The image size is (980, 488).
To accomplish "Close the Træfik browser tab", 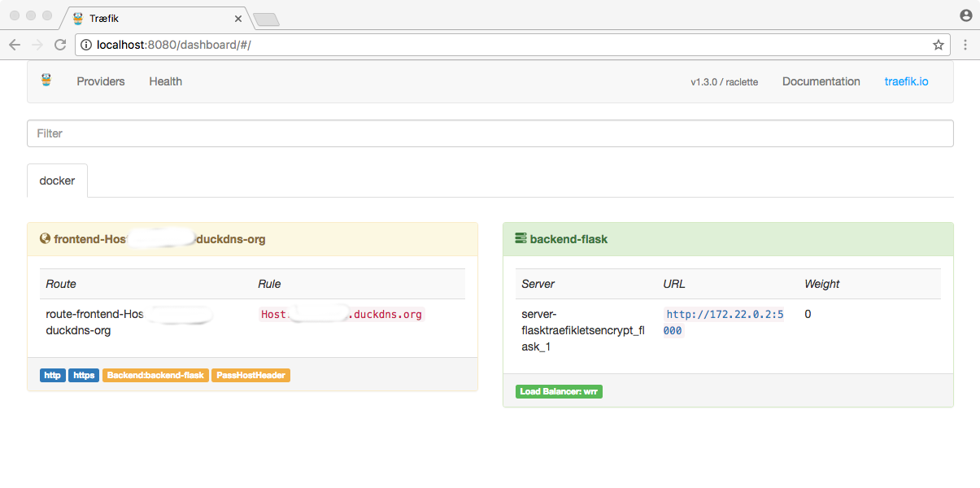I will (238, 18).
